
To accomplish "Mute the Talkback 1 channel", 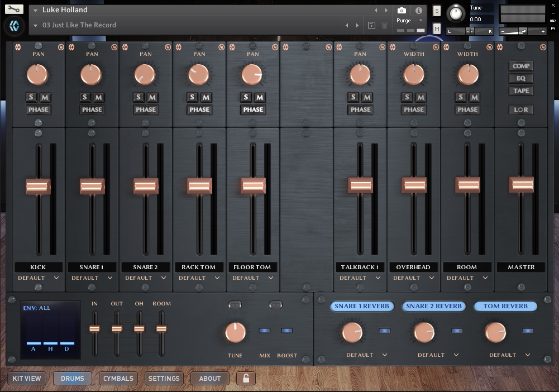I will coord(367,97).
